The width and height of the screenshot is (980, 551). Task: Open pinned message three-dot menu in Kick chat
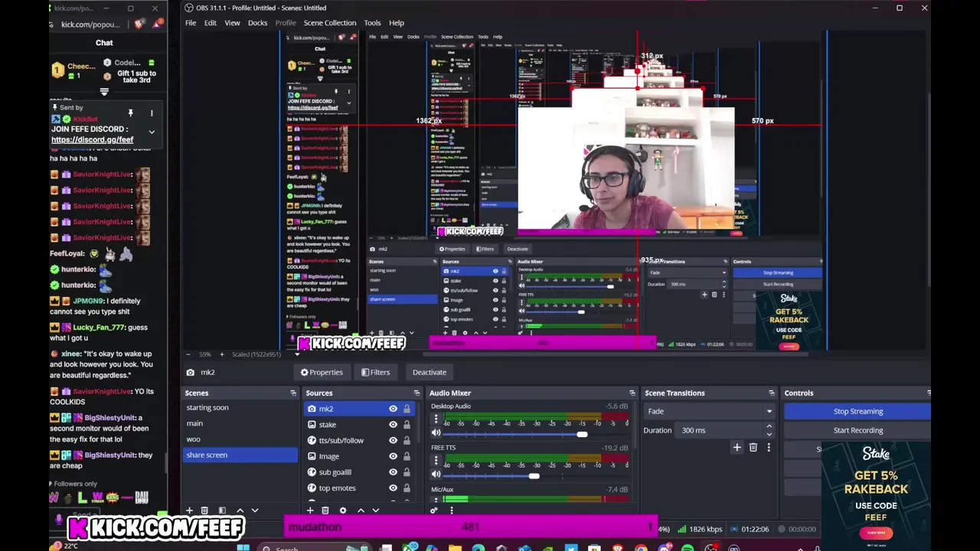click(x=152, y=113)
